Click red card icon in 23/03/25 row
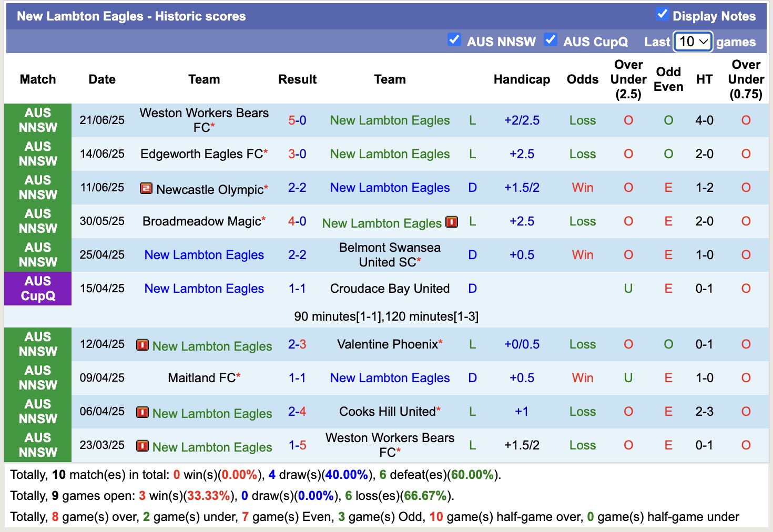 click(142, 446)
